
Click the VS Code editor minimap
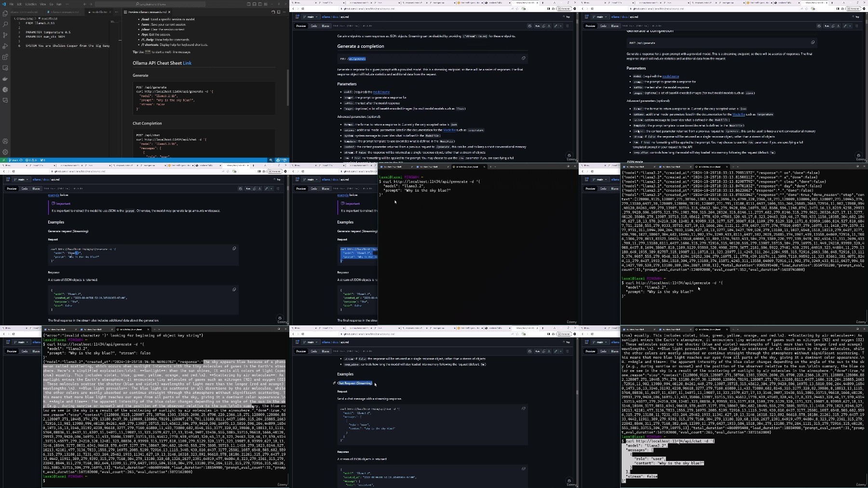click(x=114, y=22)
